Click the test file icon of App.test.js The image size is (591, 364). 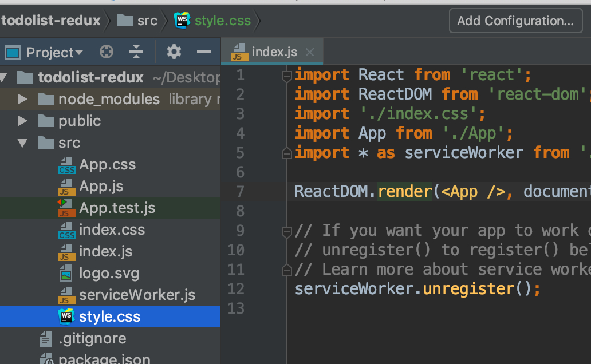point(66,208)
